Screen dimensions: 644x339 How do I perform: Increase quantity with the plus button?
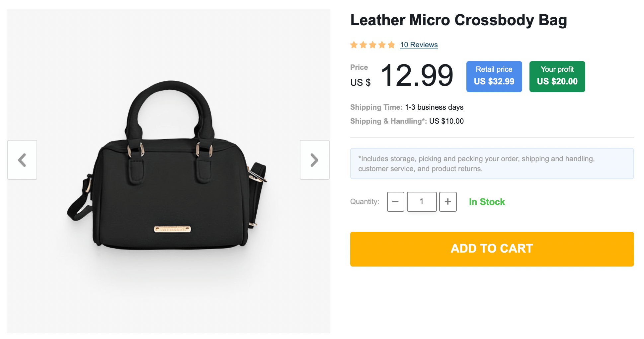(x=448, y=202)
